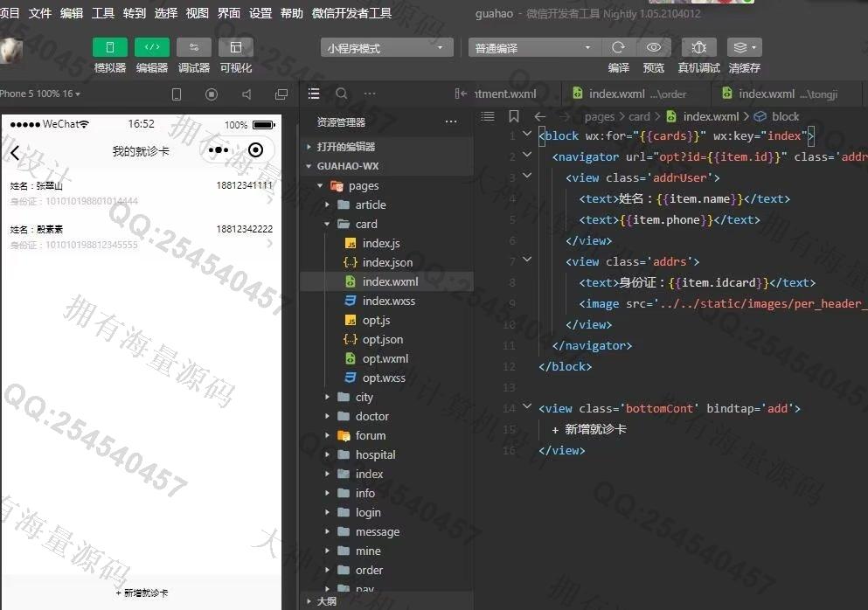Click the bookmark icon in editor breadcrumb bar
Viewport: 868px width, 610px height.
pos(514,116)
